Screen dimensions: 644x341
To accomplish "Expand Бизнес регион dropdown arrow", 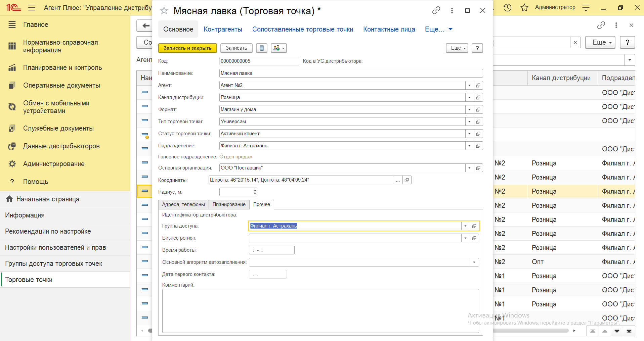I will pos(466,238).
